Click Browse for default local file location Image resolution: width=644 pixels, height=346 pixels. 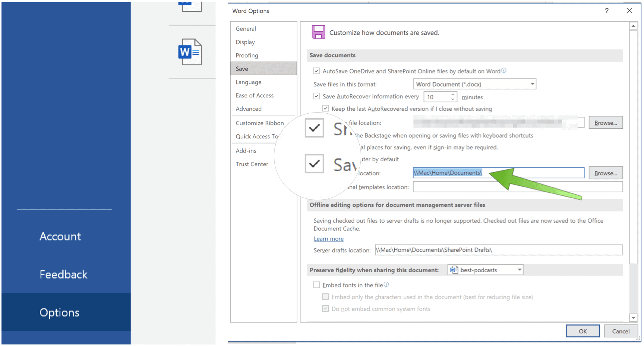click(606, 173)
